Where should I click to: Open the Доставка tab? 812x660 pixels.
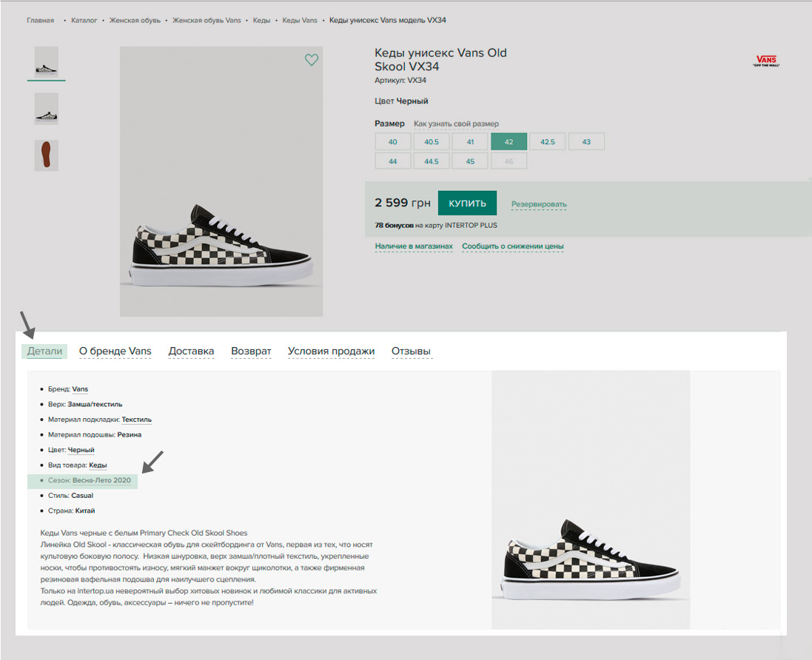tap(191, 351)
